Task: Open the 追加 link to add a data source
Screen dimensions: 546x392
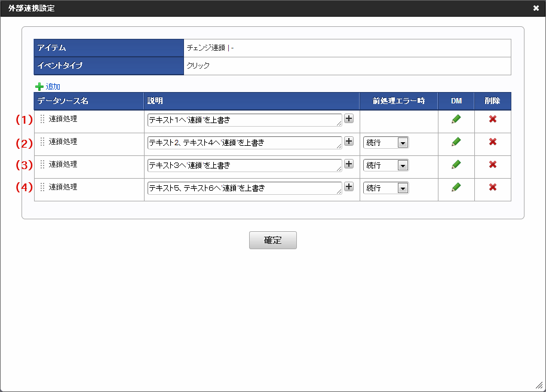Action: 53,87
